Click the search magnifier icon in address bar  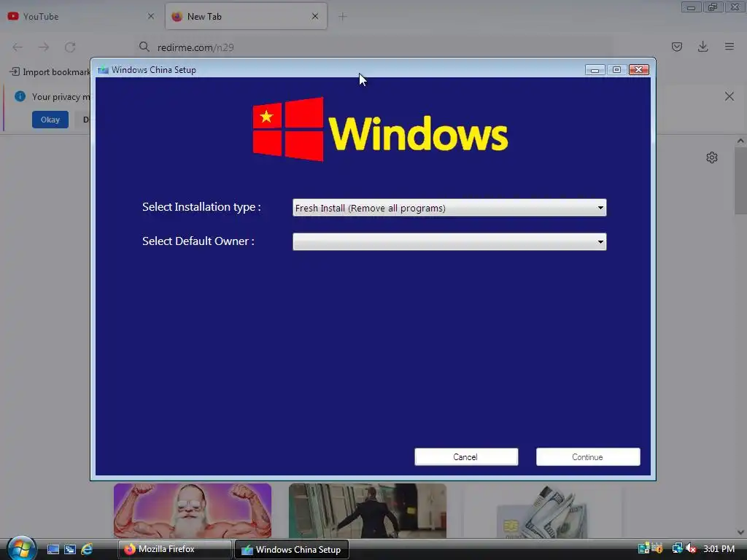coord(144,47)
